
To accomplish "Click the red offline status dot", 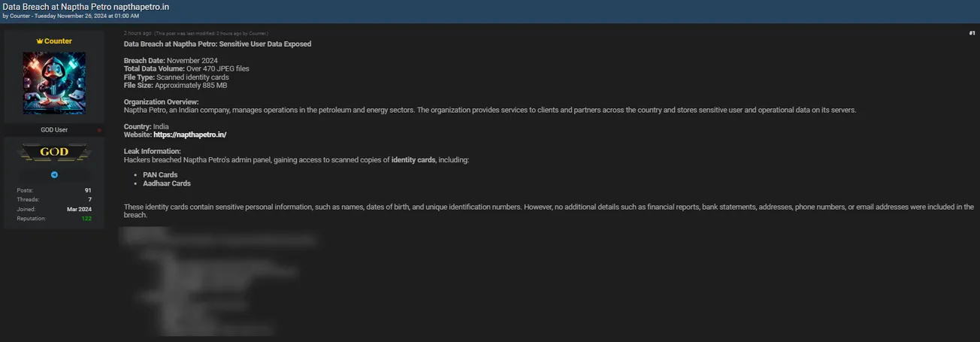I will (x=99, y=130).
